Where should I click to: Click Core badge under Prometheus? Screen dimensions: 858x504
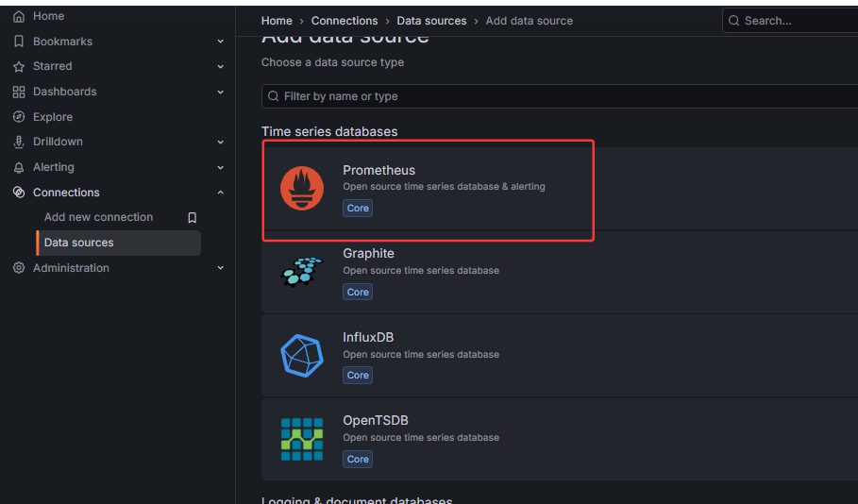point(358,209)
